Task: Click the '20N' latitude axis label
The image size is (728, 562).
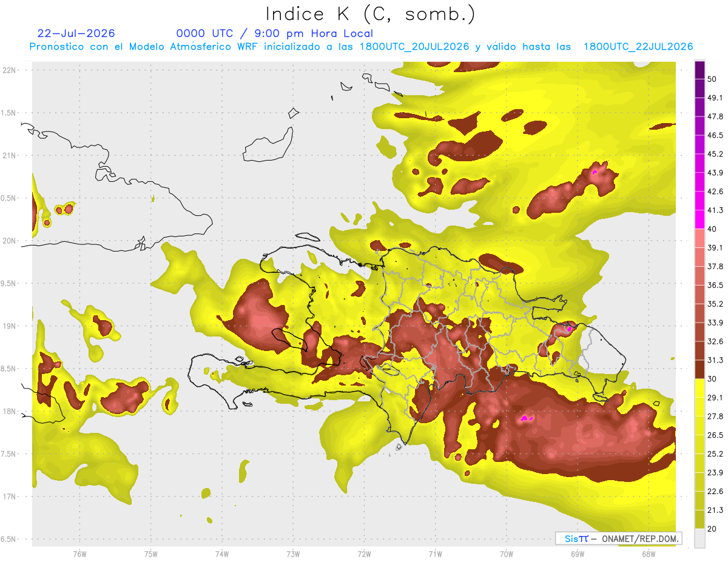Action: [x=10, y=241]
